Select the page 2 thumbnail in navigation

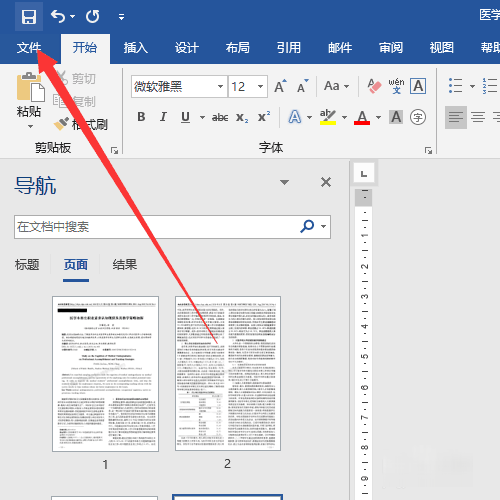(228, 373)
